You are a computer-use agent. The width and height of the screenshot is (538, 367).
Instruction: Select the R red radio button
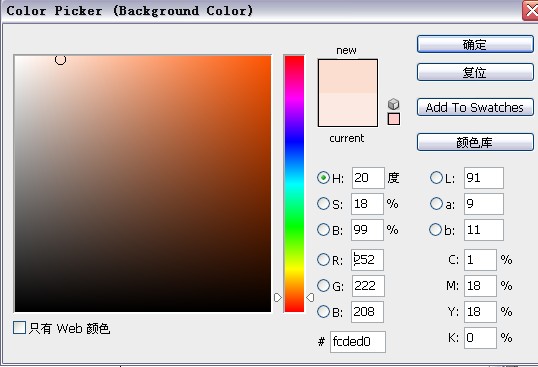click(323, 260)
